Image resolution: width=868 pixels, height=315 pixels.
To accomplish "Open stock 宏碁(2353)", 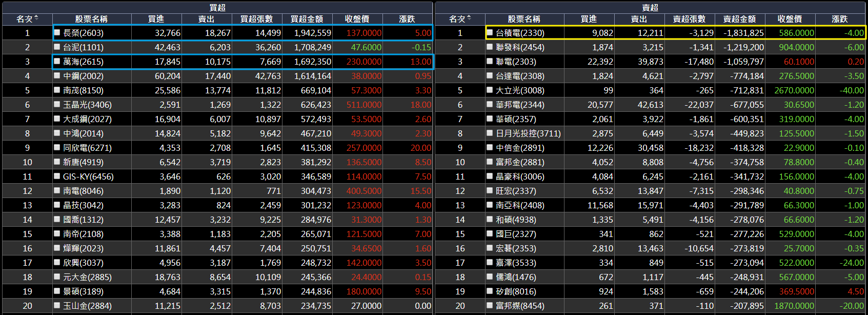I will pyautogui.click(x=516, y=248).
